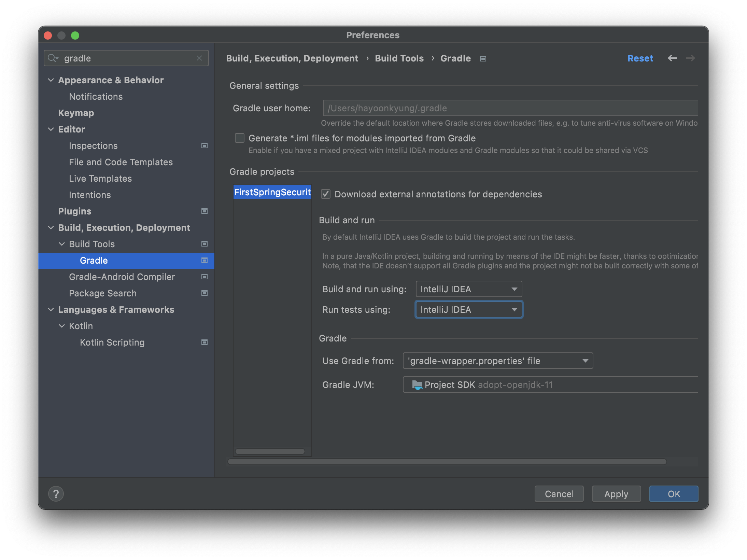This screenshot has width=747, height=560.
Task: Uncheck downloading external annotations for dependencies
Action: (x=325, y=194)
